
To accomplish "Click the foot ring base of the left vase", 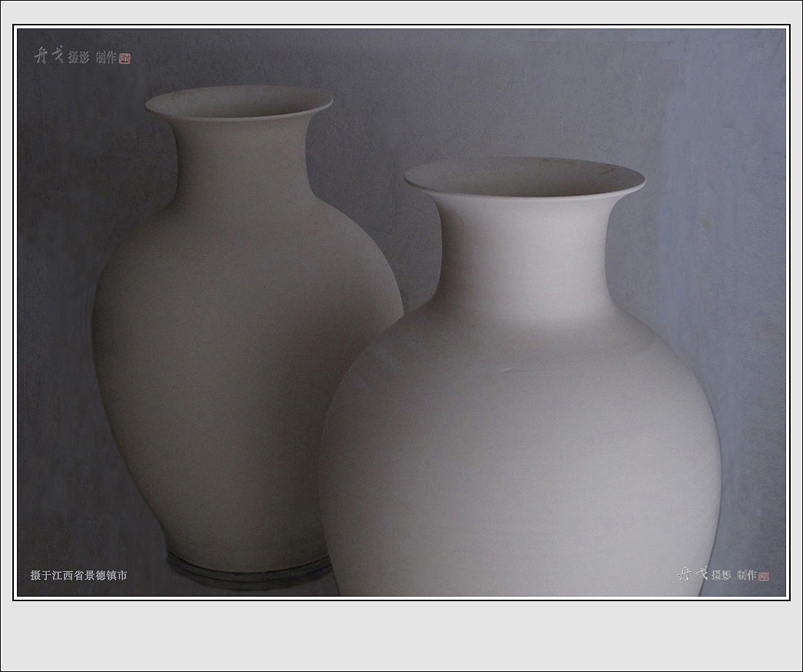I will [x=246, y=571].
